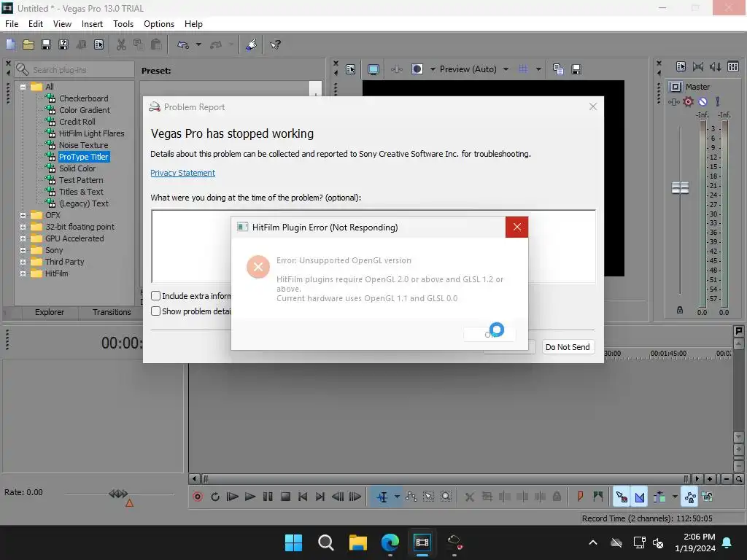Click the timeline horizontal scrollbar
The image size is (747, 560).
click(447, 478)
